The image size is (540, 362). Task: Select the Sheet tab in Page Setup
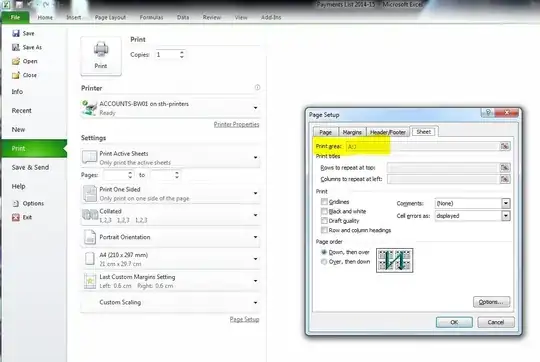[424, 132]
